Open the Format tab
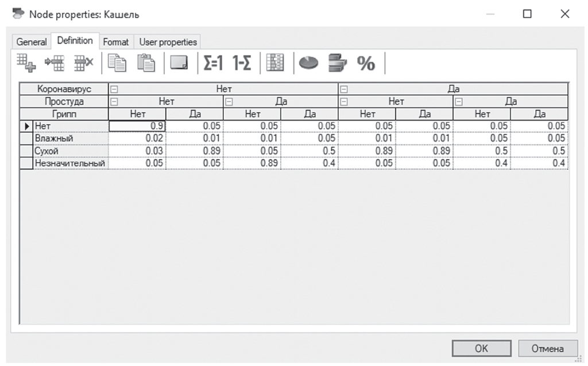The height and width of the screenshot is (366, 588). [116, 42]
